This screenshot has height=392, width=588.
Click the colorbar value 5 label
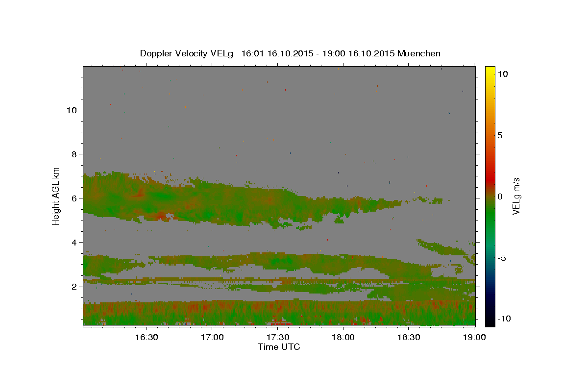tap(500, 135)
